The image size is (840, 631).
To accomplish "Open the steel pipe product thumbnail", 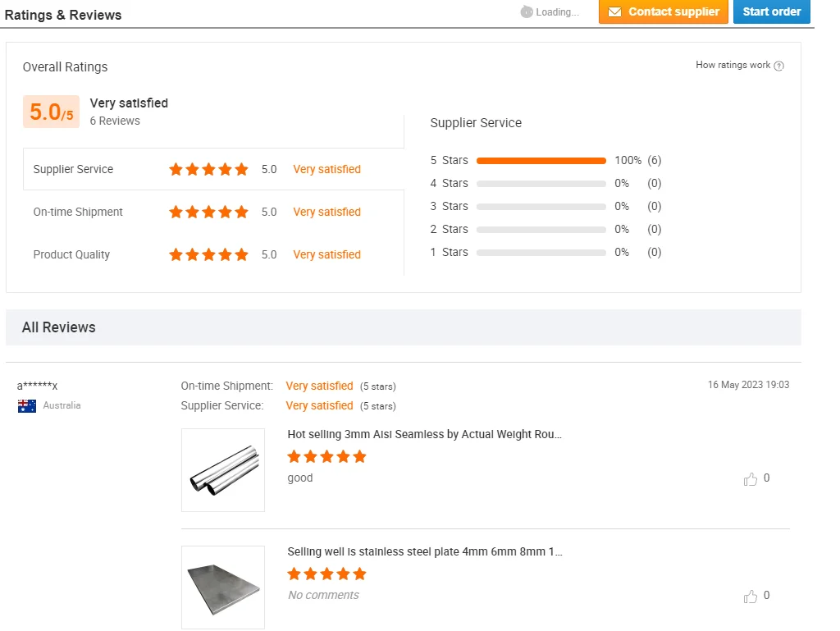I will coord(223,470).
